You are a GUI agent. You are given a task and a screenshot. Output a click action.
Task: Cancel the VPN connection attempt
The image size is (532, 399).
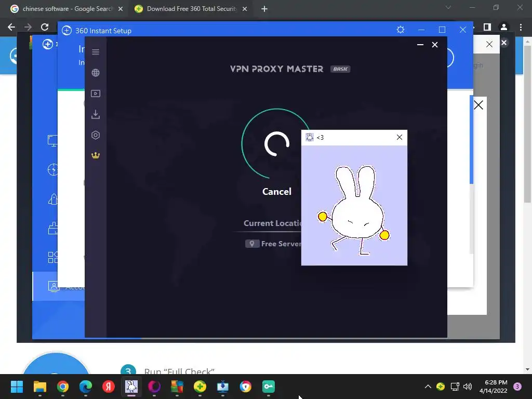(x=276, y=191)
